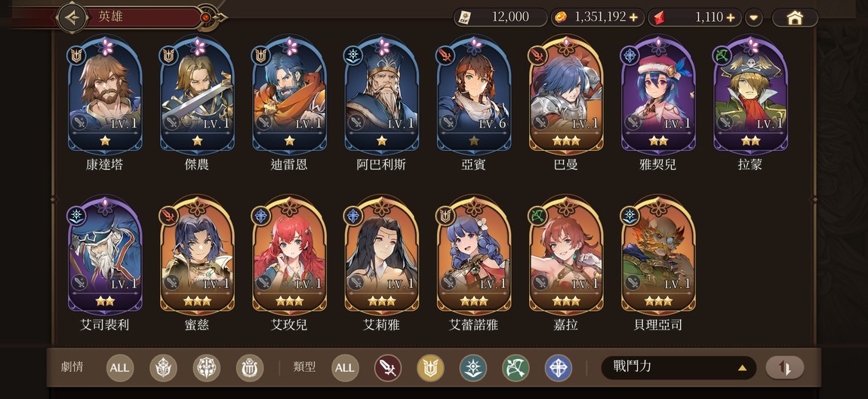Toggle the first faction emblem filter after 劇情 ALL
868x399 pixels.
[x=163, y=368]
